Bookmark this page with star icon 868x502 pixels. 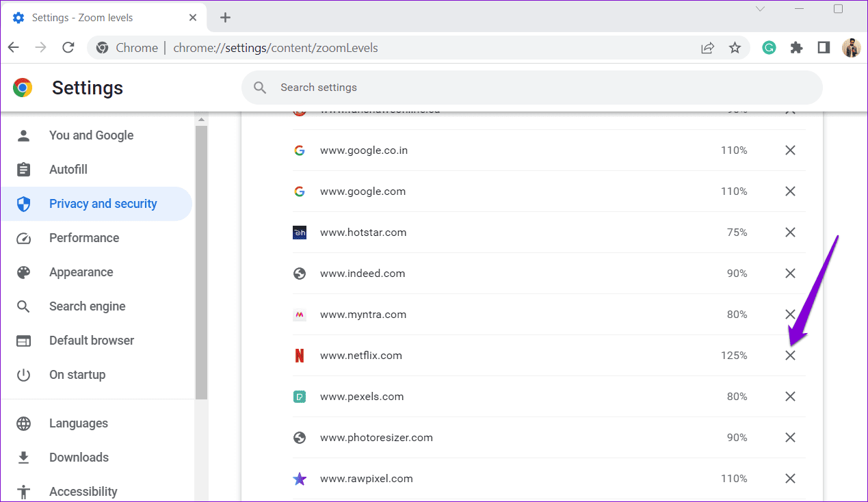click(735, 48)
